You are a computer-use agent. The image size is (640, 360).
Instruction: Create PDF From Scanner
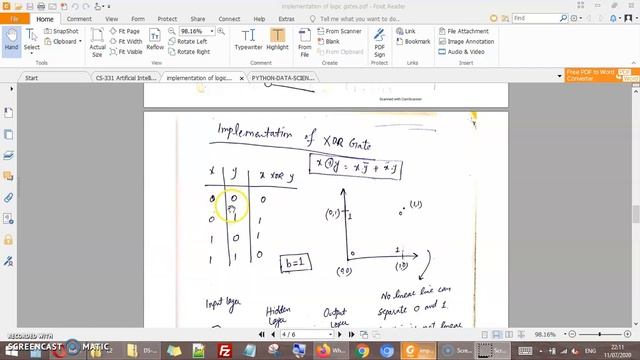(339, 31)
